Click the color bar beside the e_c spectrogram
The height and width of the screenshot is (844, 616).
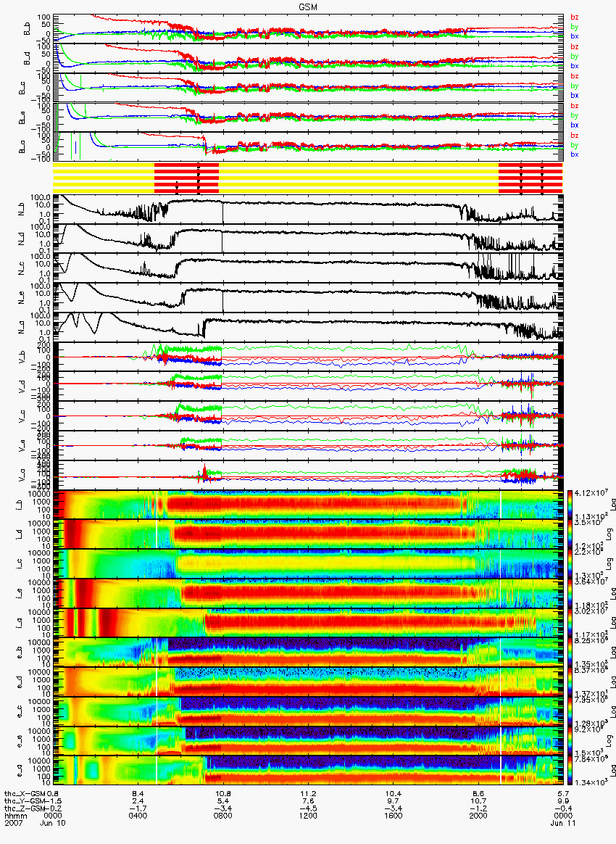(x=569, y=711)
